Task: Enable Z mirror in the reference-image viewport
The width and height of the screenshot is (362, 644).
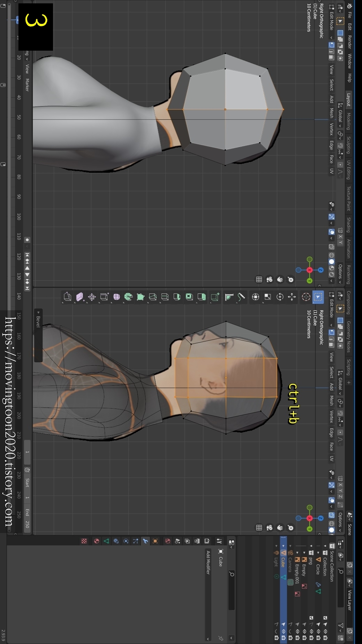Action: (340, 497)
